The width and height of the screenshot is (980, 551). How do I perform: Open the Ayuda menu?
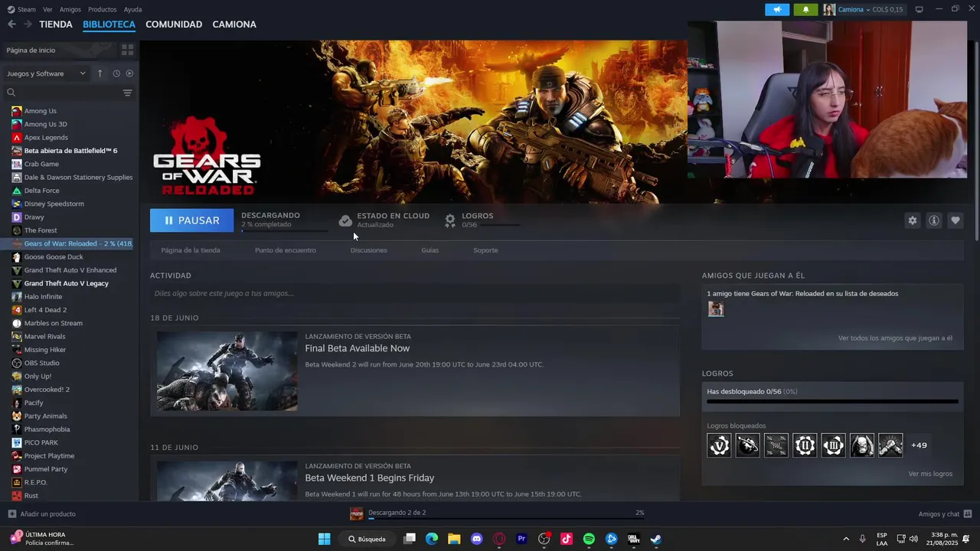pos(132,9)
